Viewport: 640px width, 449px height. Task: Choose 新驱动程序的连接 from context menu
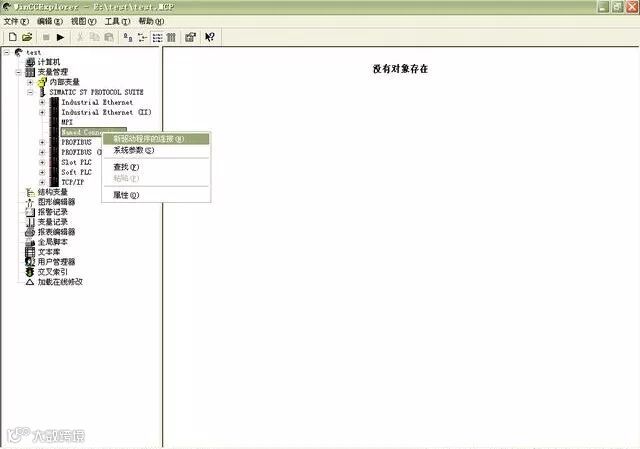(x=156, y=139)
